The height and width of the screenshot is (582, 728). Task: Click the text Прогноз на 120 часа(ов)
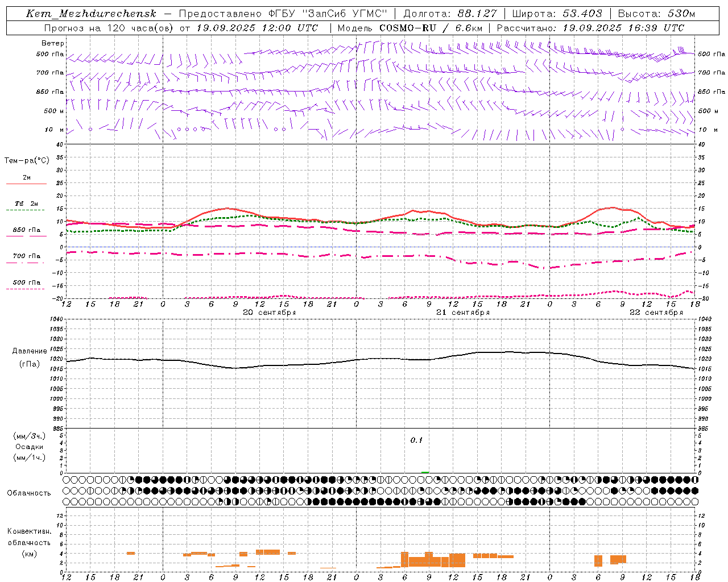[109, 28]
